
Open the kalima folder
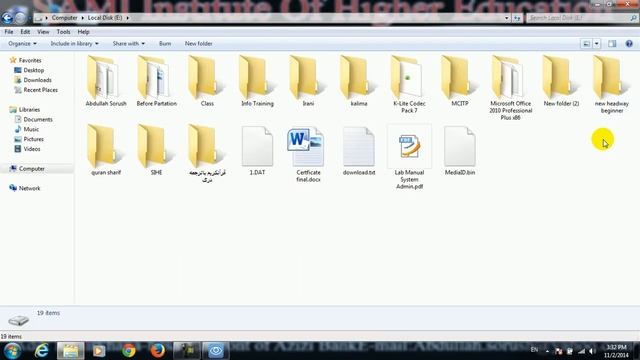click(359, 82)
